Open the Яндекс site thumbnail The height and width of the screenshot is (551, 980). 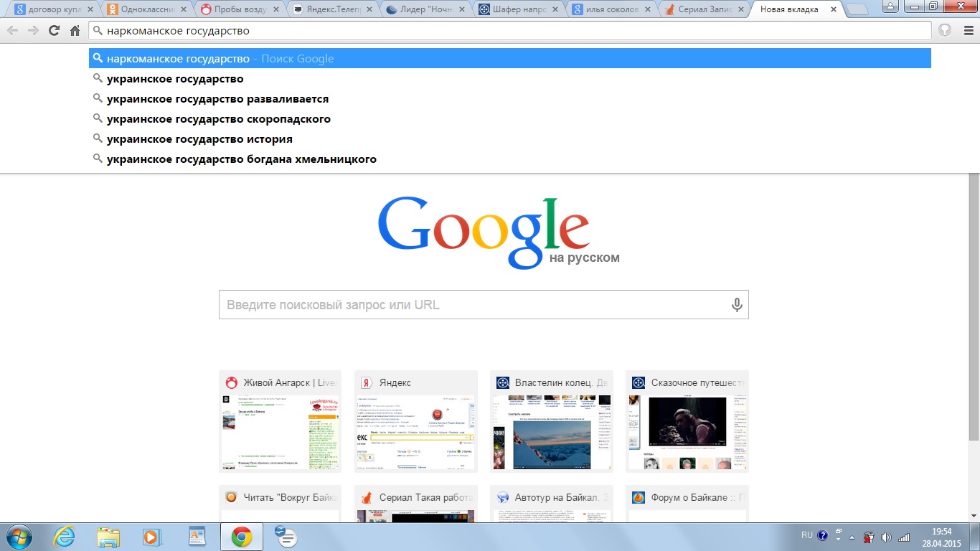pyautogui.click(x=415, y=421)
